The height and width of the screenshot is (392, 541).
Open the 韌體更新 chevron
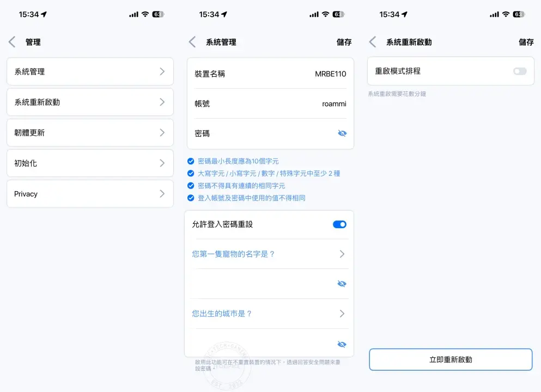coord(162,132)
